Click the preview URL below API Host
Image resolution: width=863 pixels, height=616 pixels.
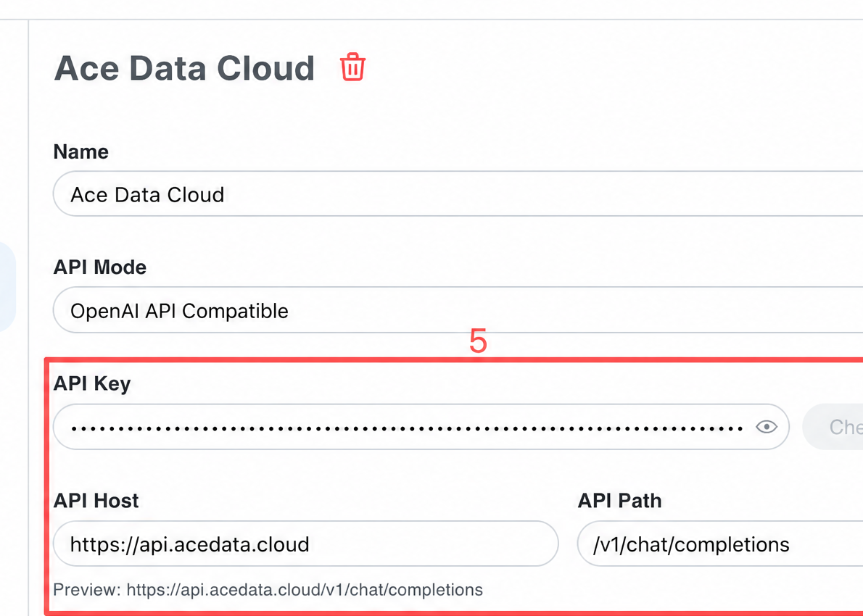pyautogui.click(x=305, y=590)
